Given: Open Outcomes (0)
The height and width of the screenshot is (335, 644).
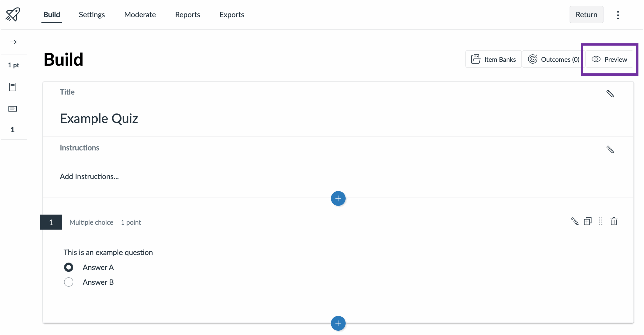Looking at the screenshot, I should coord(553,59).
